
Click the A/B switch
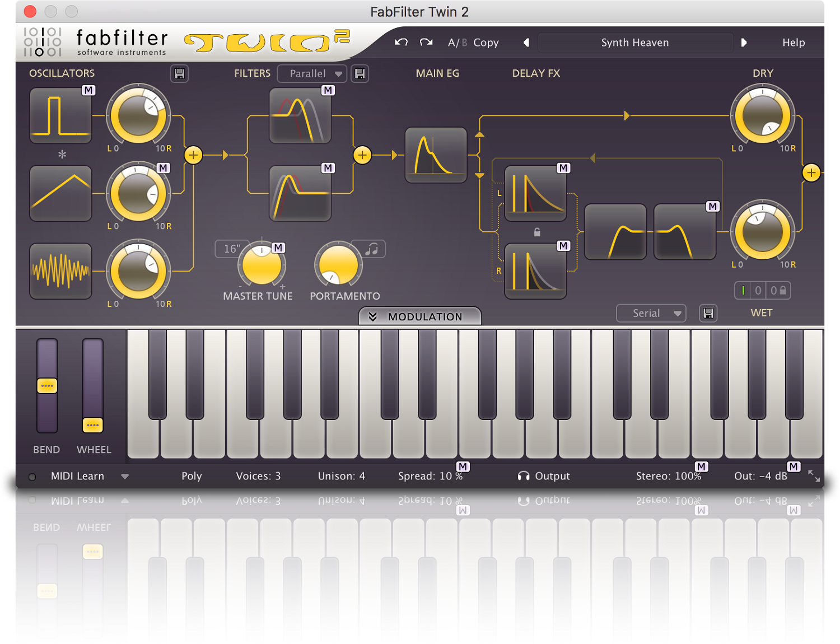pyautogui.click(x=457, y=43)
